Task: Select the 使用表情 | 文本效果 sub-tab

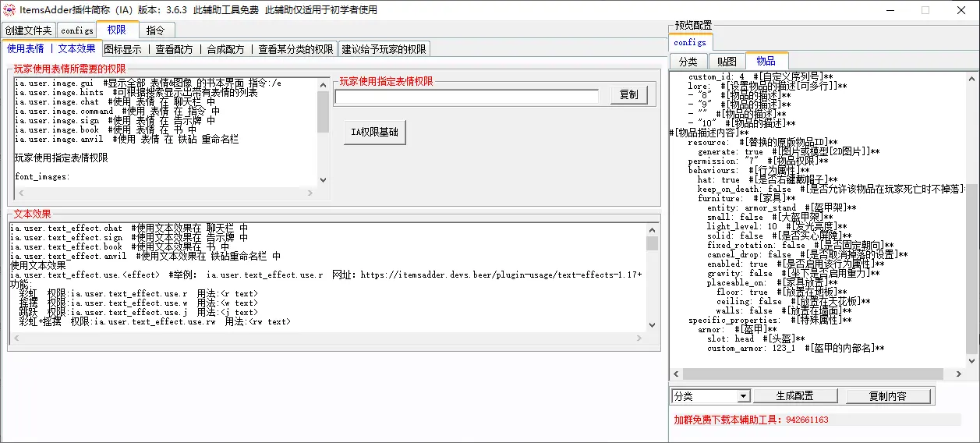Action: pyautogui.click(x=51, y=48)
